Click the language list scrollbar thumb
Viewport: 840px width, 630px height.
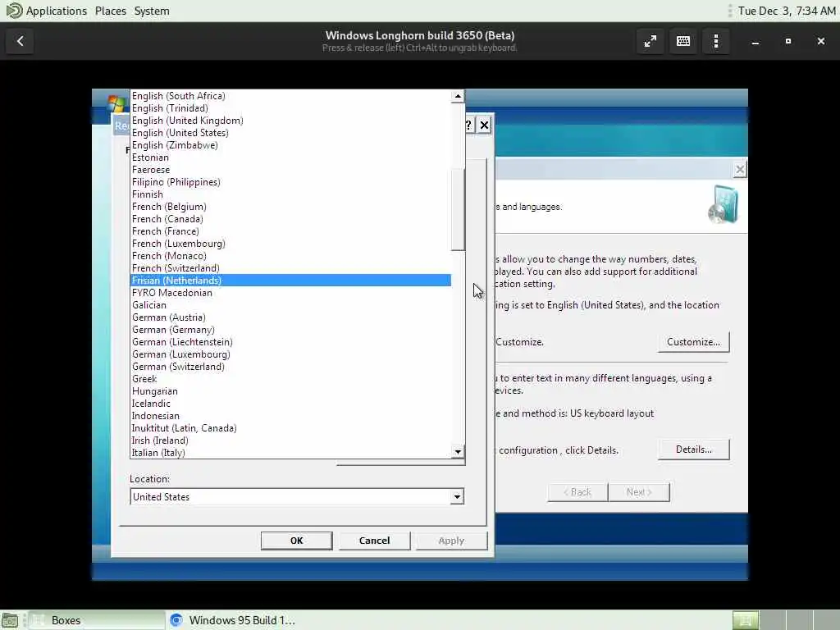458,209
